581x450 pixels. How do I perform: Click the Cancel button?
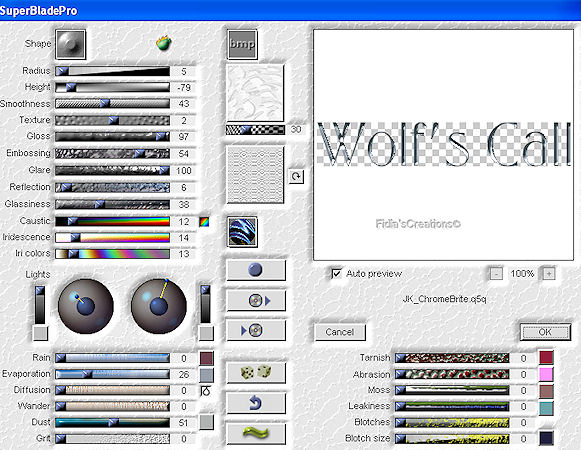point(340,332)
